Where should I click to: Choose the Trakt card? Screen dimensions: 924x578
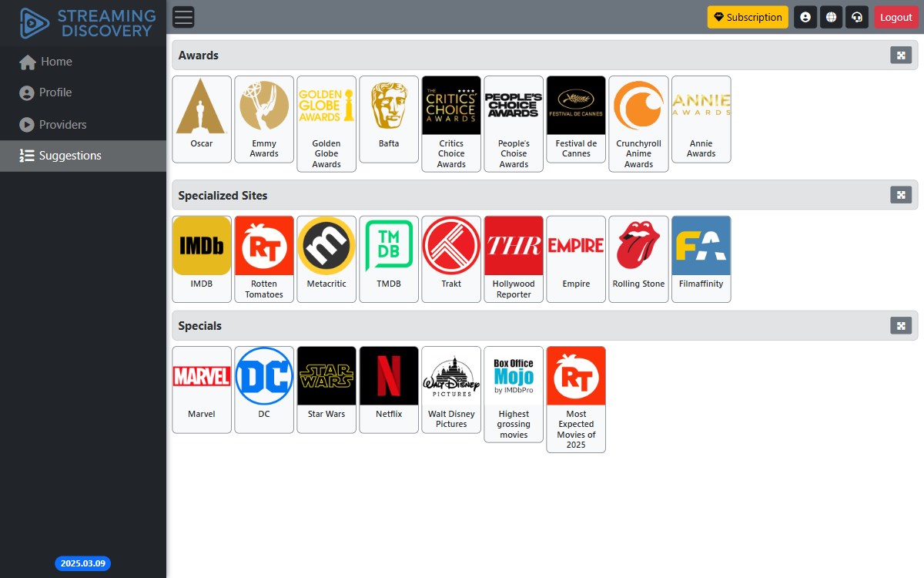(451, 259)
